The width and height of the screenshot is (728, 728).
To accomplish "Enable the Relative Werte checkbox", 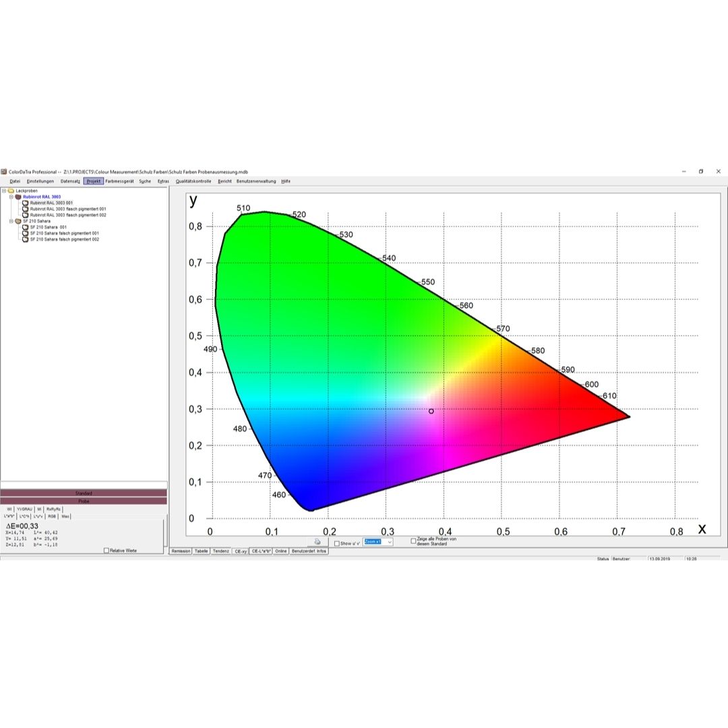I will pos(106,551).
